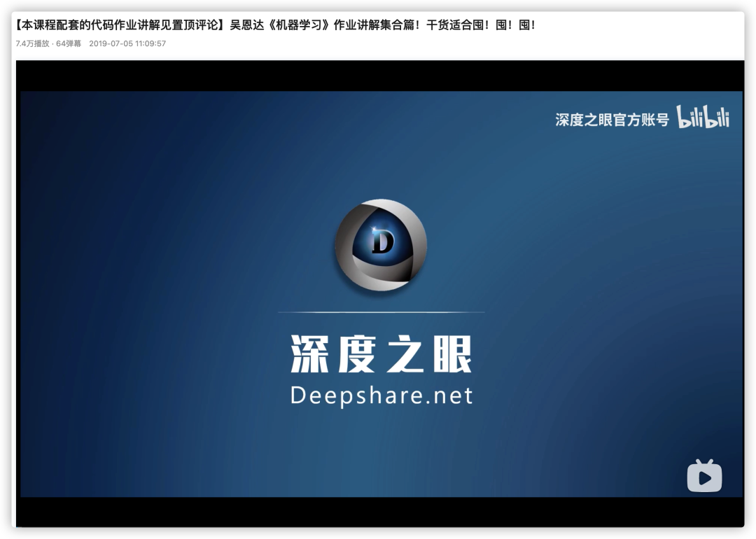This screenshot has height=539, width=756.
Task: Click the metallic sphere logo graphic
Action: pyautogui.click(x=381, y=245)
